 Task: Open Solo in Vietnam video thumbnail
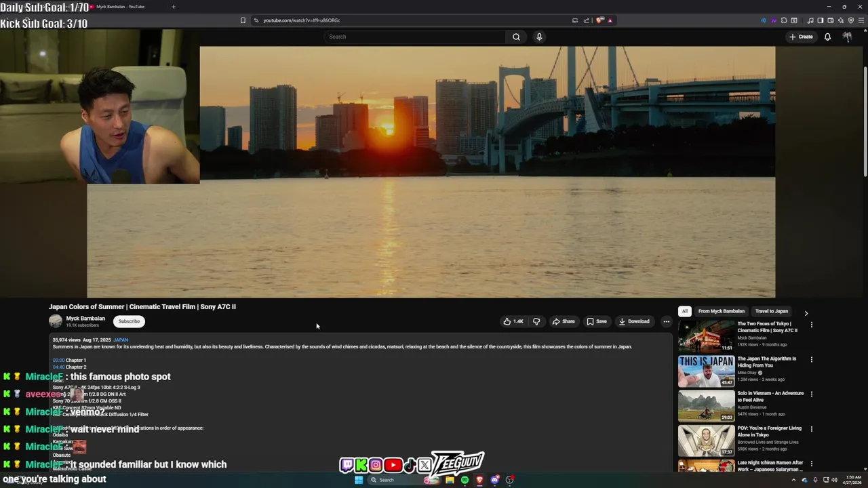[x=706, y=405]
